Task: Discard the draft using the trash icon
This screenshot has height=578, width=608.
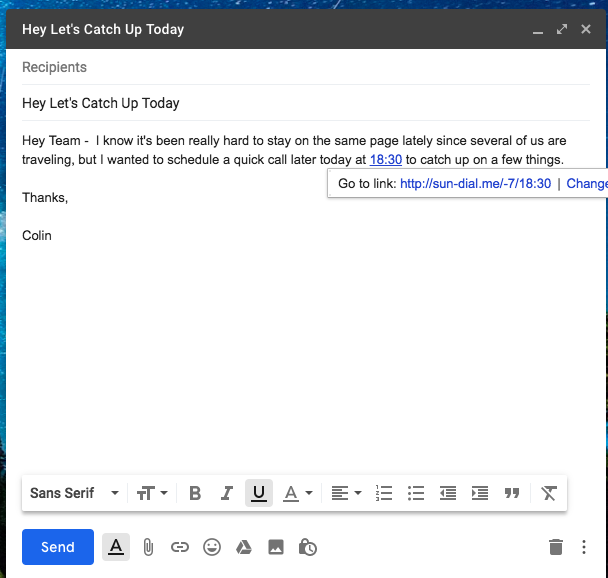Action: click(556, 547)
